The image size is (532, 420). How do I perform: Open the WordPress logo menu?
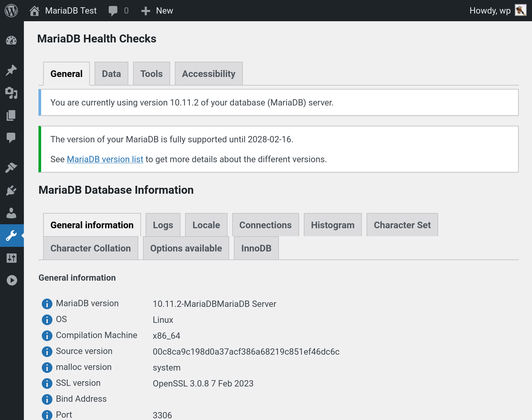click(11, 11)
